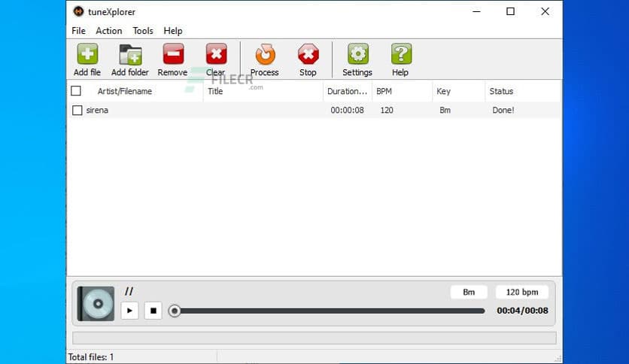Screen dimensions: 629x364
Task: Click the playback position slider handle
Action: [x=175, y=311]
